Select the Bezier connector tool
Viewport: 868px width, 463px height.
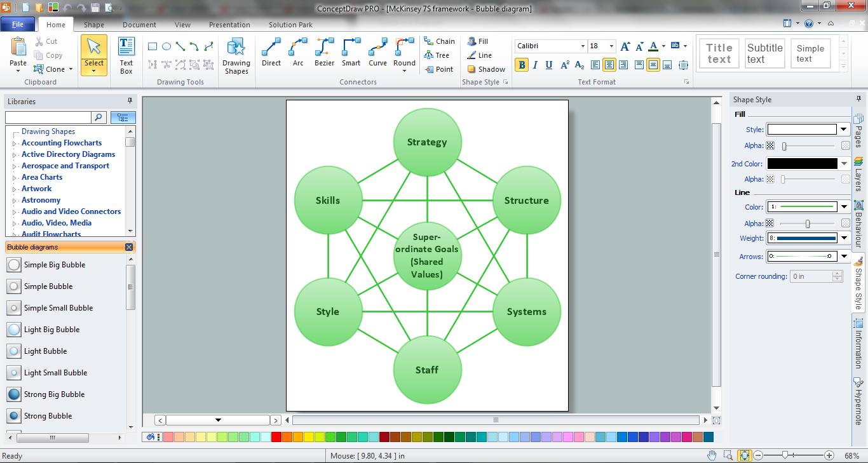click(324, 53)
